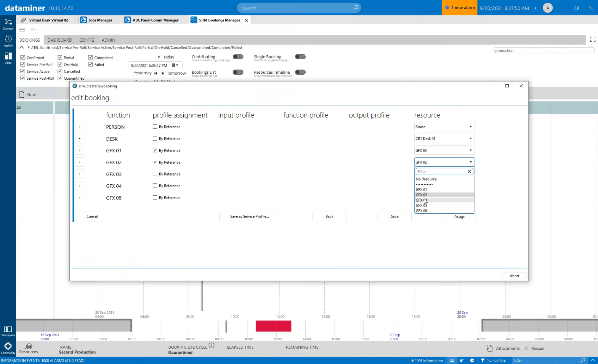Select GFX 06 in dropdown list
Image resolution: width=598 pixels, height=364 pixels.
pos(444,211)
